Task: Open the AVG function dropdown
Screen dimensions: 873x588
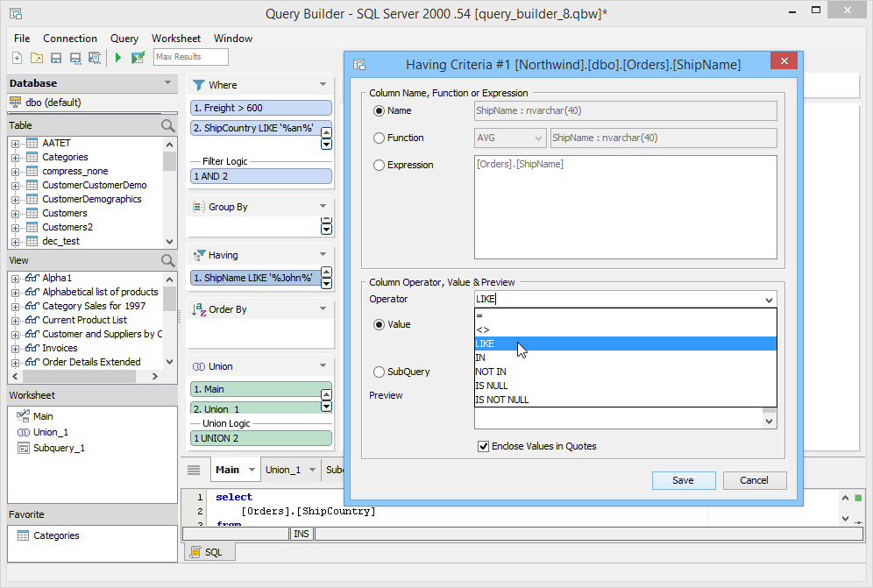Action: tap(538, 138)
